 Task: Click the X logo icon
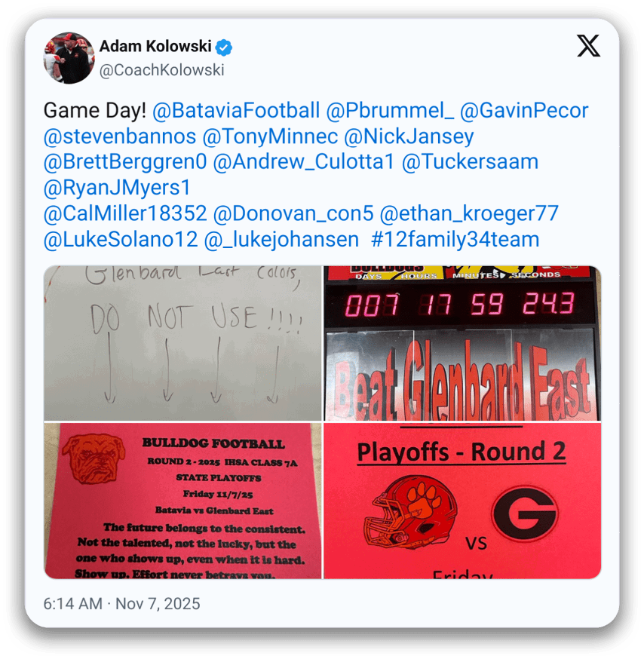point(588,46)
